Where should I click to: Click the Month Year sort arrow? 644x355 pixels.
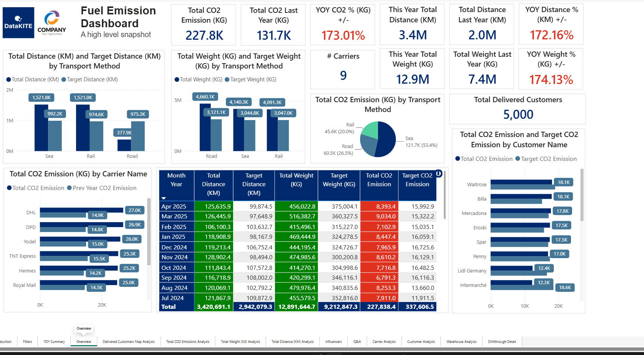click(x=163, y=198)
